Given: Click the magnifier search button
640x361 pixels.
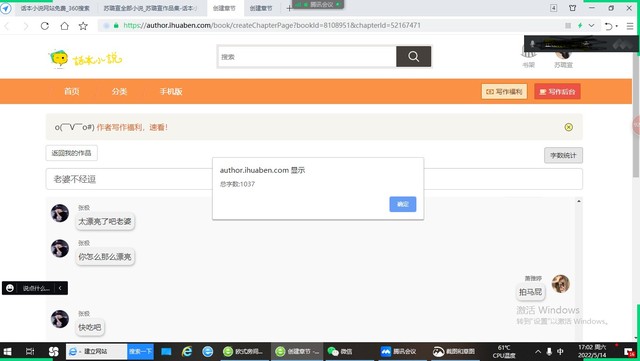Looking at the screenshot, I should click(413, 56).
